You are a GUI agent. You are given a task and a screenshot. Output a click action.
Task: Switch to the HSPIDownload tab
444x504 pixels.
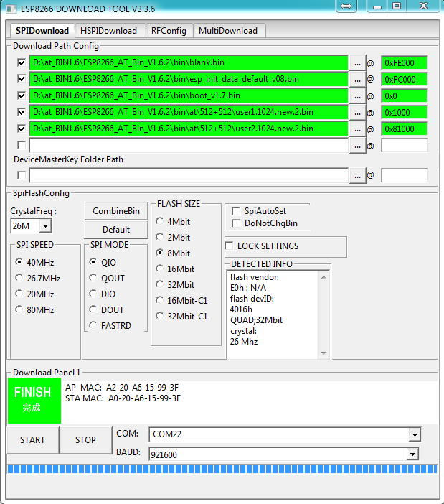coord(108,31)
